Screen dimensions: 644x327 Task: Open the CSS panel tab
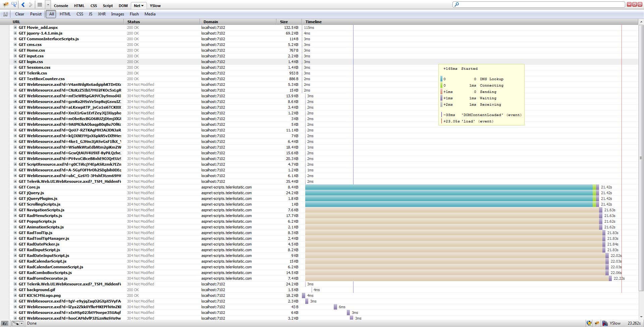click(94, 6)
